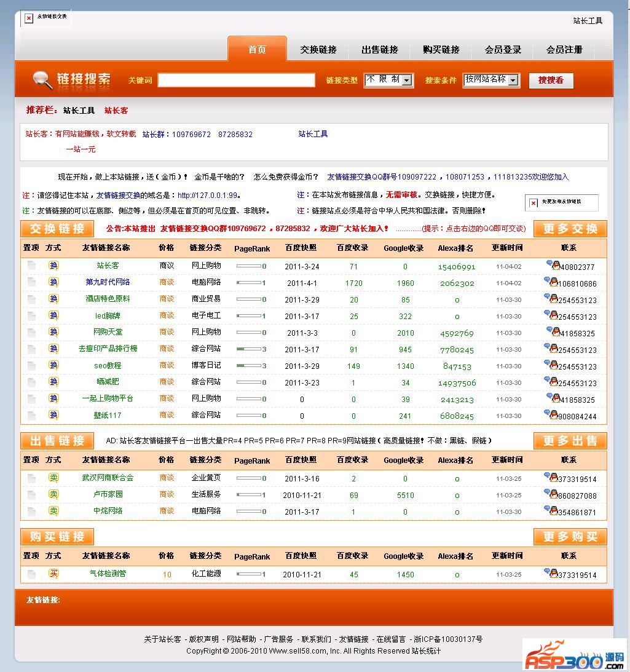
Task: Click the 金币是干啥的 link
Action: tap(219, 176)
